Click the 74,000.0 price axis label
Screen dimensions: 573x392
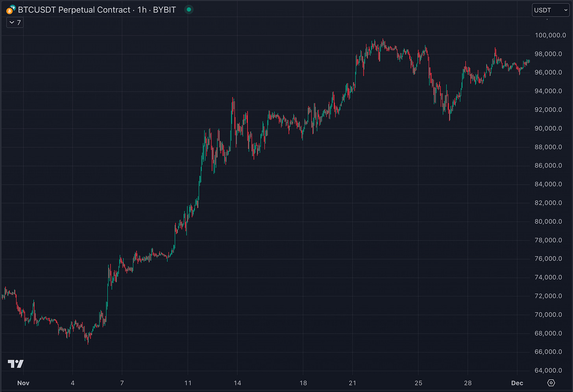coord(548,277)
